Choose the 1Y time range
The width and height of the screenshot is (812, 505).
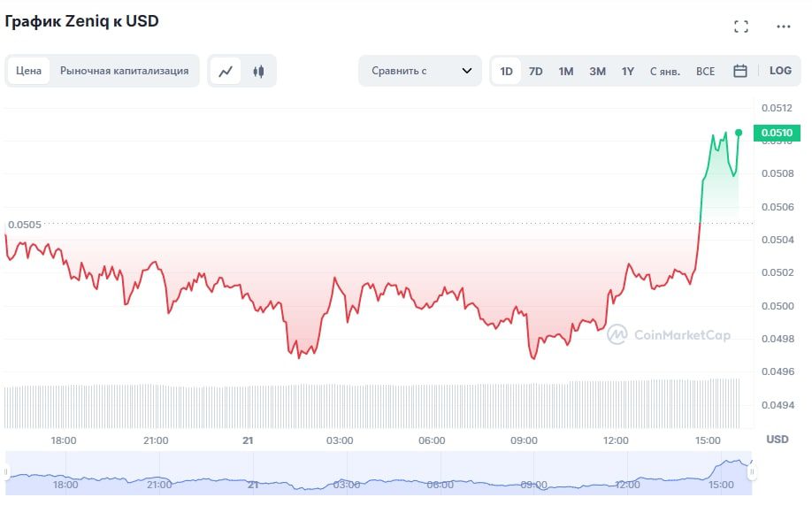[x=628, y=72]
